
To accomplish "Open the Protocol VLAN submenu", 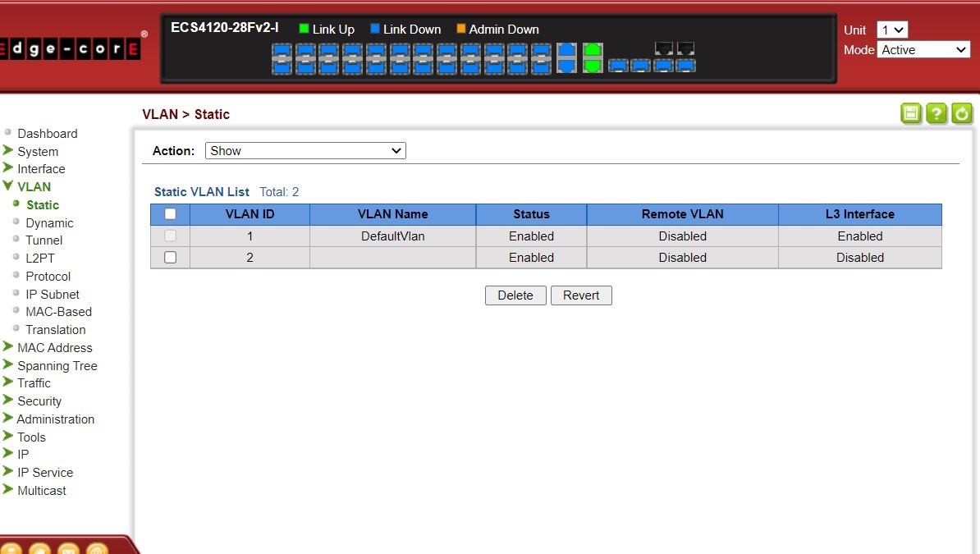I will tap(48, 277).
